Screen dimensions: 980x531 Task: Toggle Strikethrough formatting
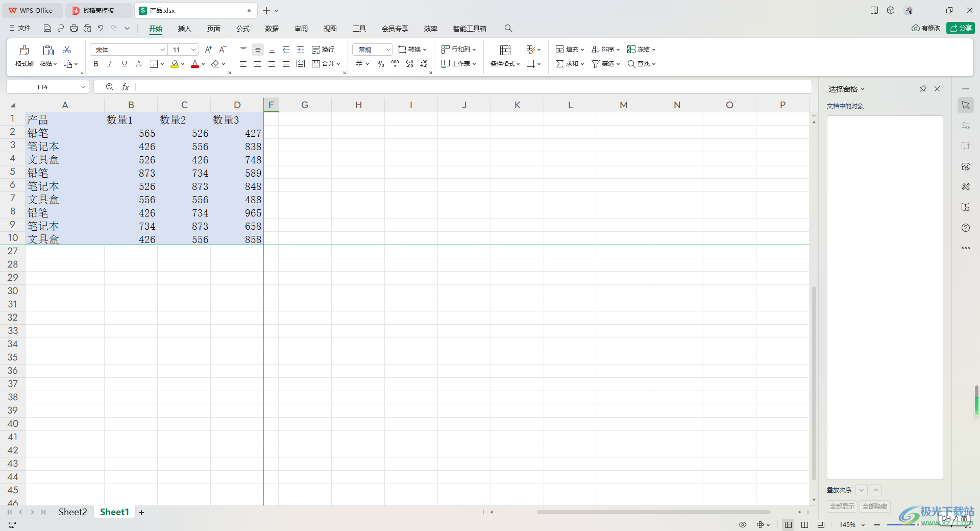pos(138,64)
